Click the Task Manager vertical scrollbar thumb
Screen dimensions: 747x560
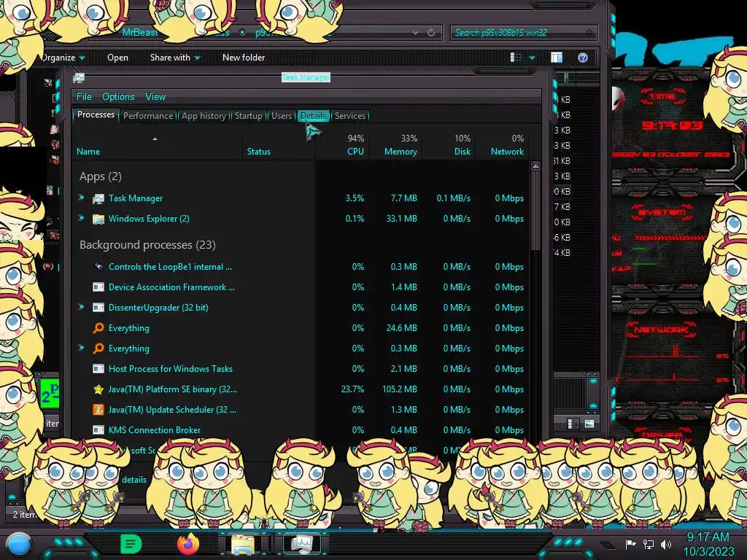pyautogui.click(x=535, y=211)
